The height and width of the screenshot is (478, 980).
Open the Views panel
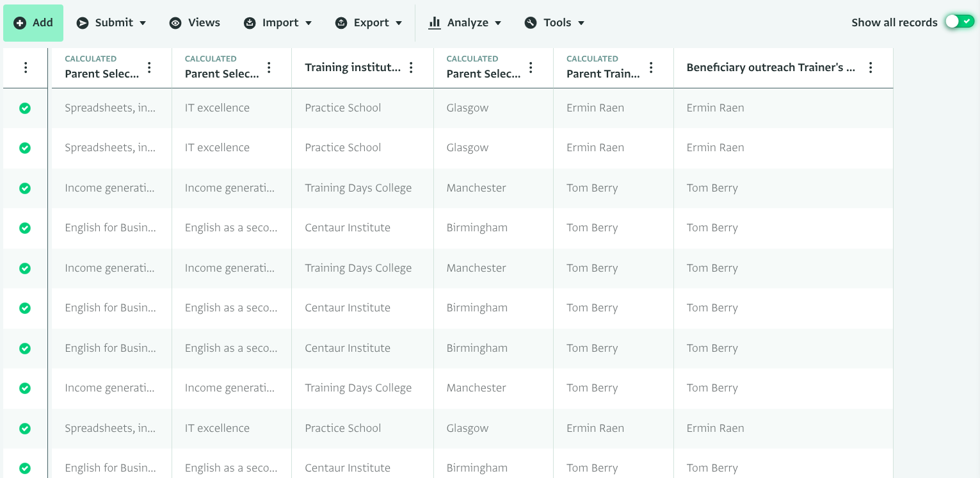click(x=195, y=23)
